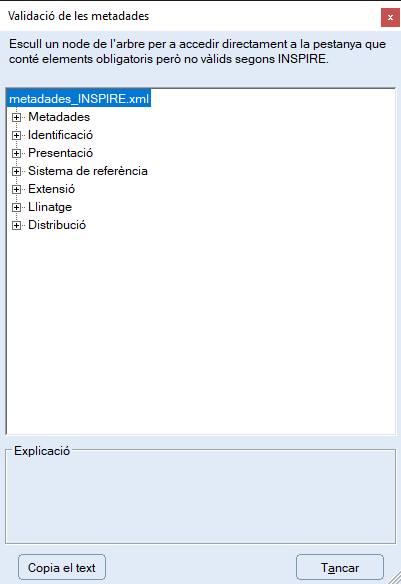Select the Extensió label in tree
The height and width of the screenshot is (584, 401).
pos(51,189)
